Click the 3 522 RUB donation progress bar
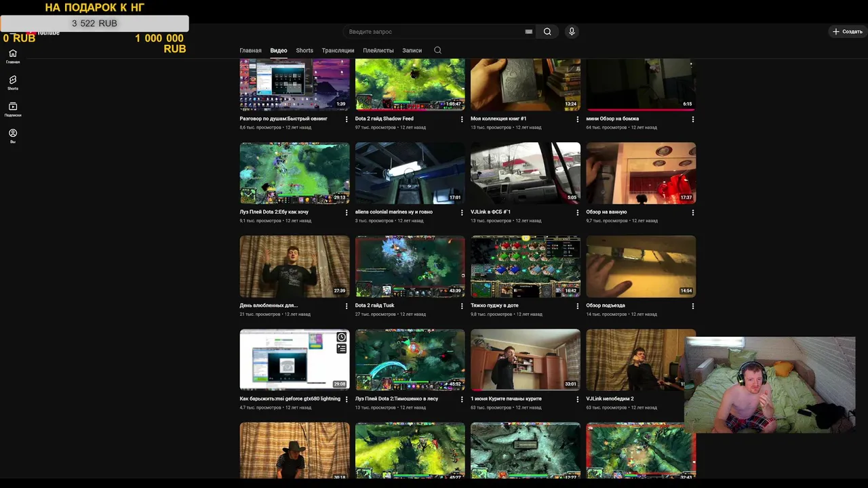The image size is (868, 488). pyautogui.click(x=94, y=24)
